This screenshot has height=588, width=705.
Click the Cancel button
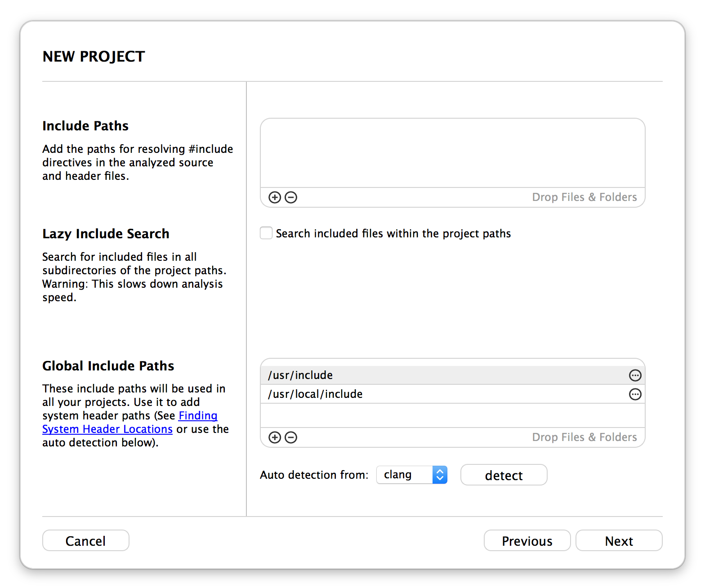pos(86,541)
